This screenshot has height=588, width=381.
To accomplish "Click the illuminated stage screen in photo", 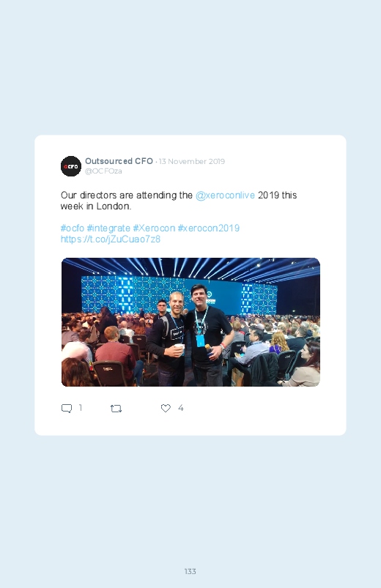I will pyautogui.click(x=179, y=294).
